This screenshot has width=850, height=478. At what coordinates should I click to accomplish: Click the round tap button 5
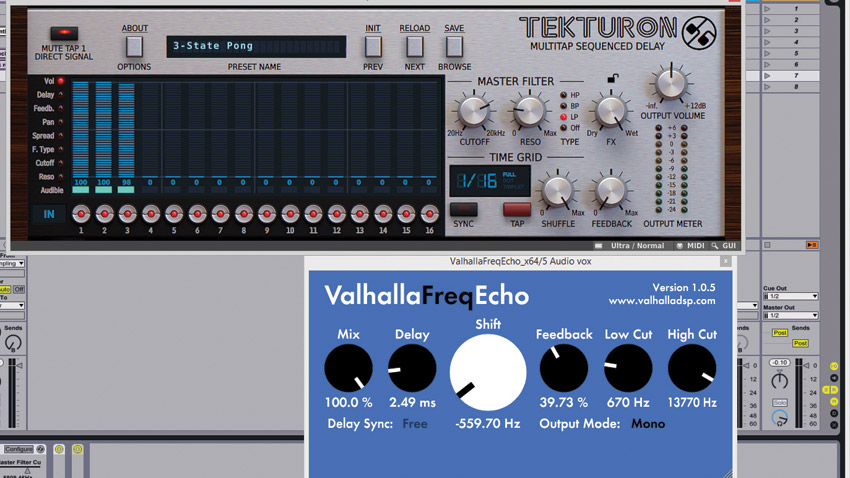pos(174,214)
